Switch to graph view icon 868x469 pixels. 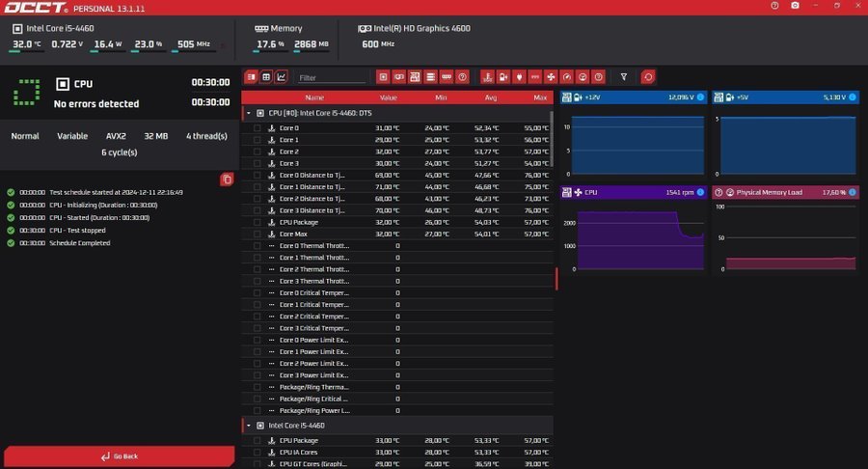(282, 77)
